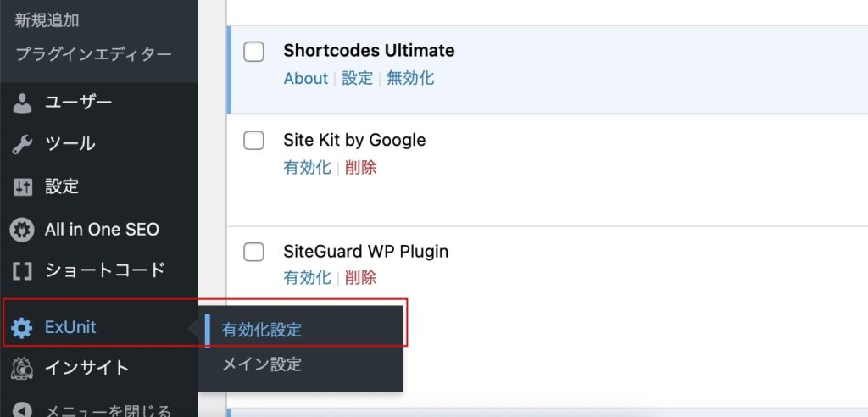The width and height of the screenshot is (868, 417).
Task: Check the Shortcodes Ultimate plugin checkbox
Action: click(254, 52)
